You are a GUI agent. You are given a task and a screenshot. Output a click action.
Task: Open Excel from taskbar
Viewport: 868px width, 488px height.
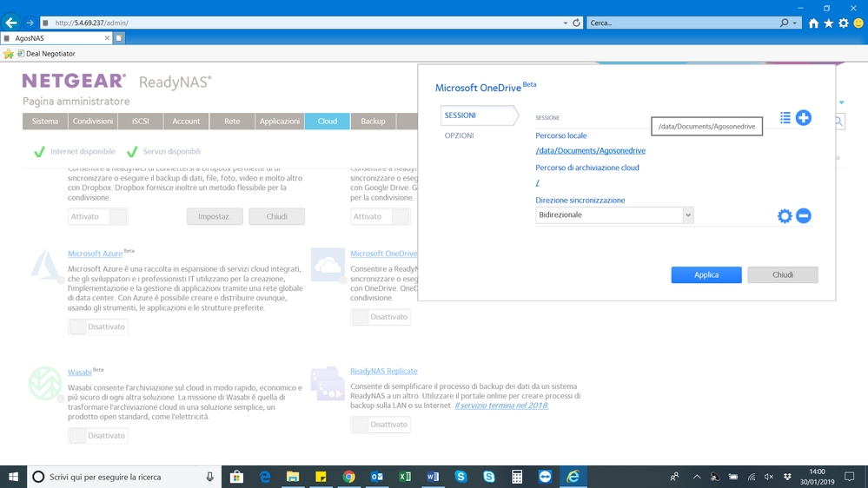pos(405,477)
